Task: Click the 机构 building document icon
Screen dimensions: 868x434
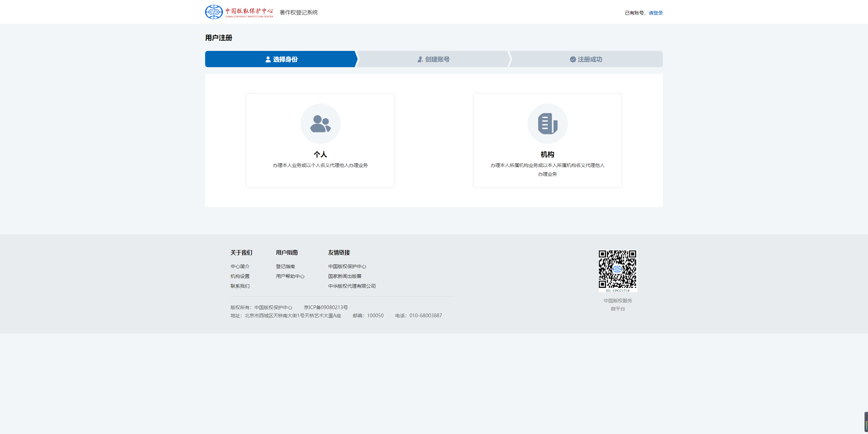Action: (x=547, y=124)
